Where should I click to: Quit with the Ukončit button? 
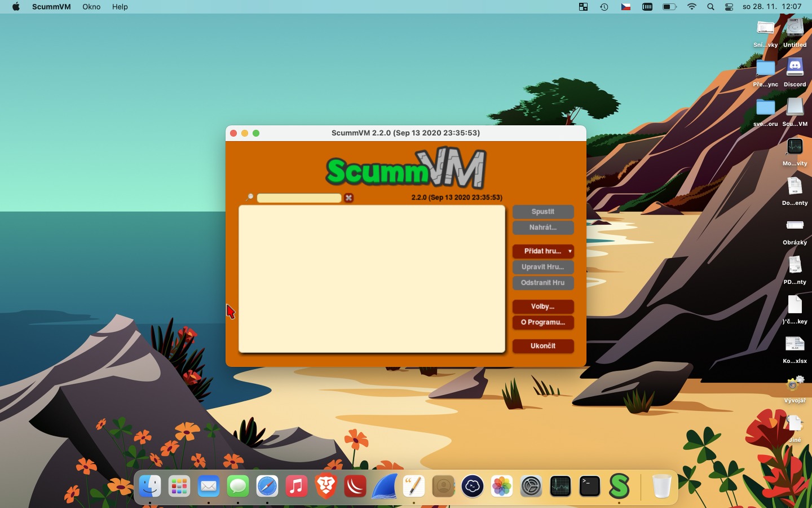pos(543,346)
